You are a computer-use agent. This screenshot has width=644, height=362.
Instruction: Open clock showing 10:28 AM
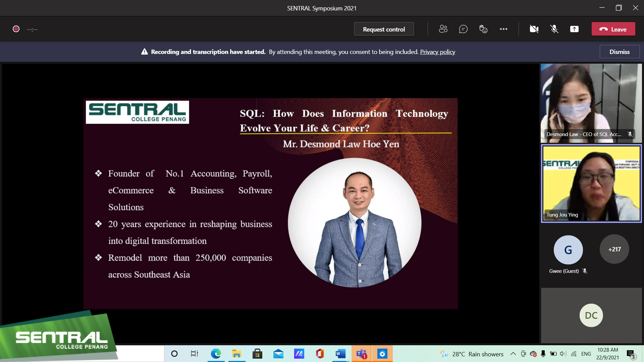point(607,354)
